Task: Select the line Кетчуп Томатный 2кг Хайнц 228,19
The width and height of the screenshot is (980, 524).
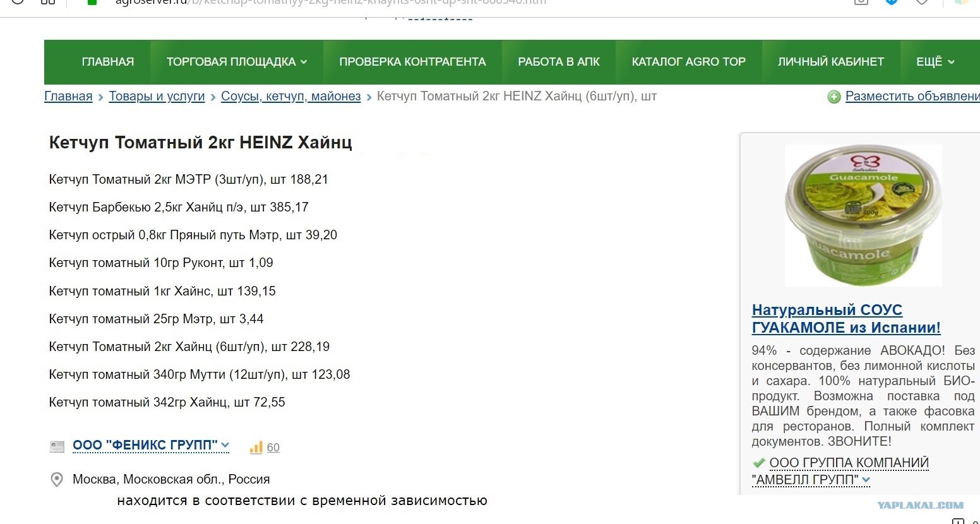Action: coord(189,347)
